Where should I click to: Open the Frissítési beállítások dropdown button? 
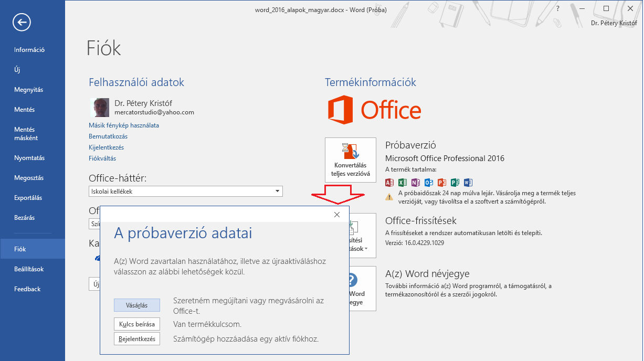[x=363, y=236]
